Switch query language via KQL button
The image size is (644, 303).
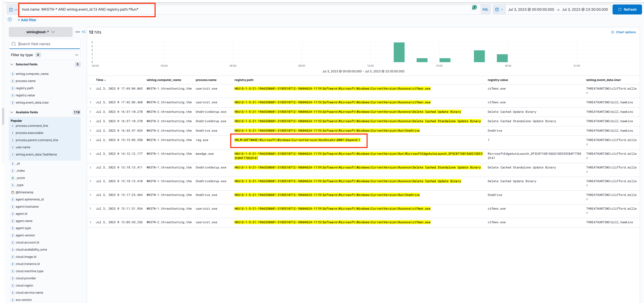[x=485, y=9]
